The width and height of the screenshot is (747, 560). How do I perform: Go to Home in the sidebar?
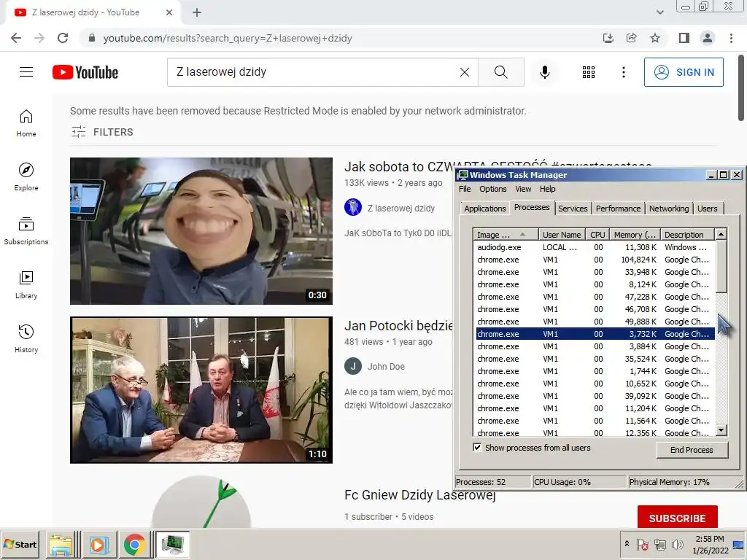[26, 122]
